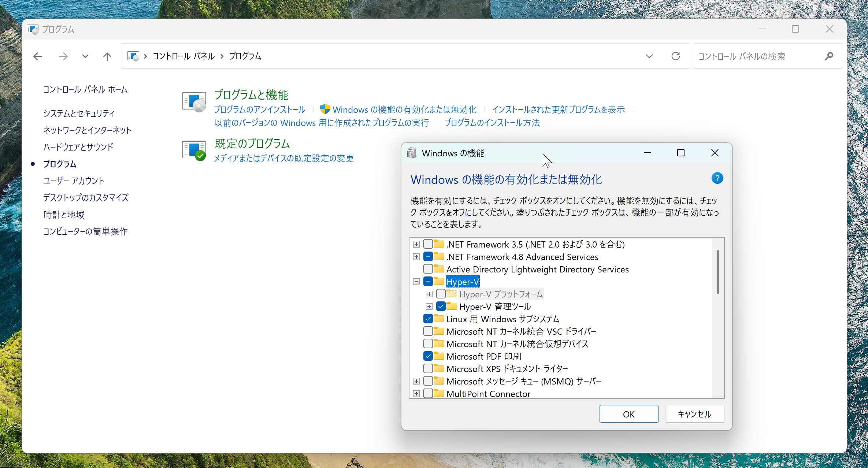This screenshot has height=468, width=868.
Task: Check Microsoft NT カーネル統合仮想デバイス checkbox
Action: click(428, 344)
